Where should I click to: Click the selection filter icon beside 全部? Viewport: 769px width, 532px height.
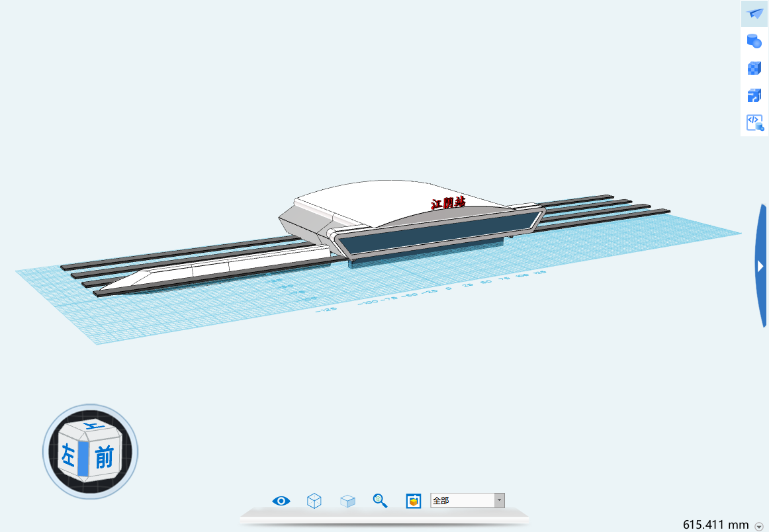point(414,501)
